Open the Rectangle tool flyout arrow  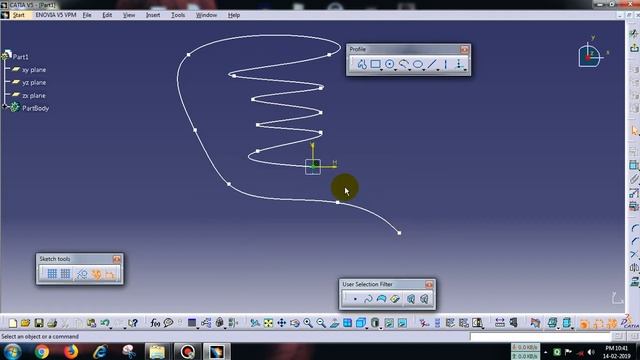coord(381,70)
